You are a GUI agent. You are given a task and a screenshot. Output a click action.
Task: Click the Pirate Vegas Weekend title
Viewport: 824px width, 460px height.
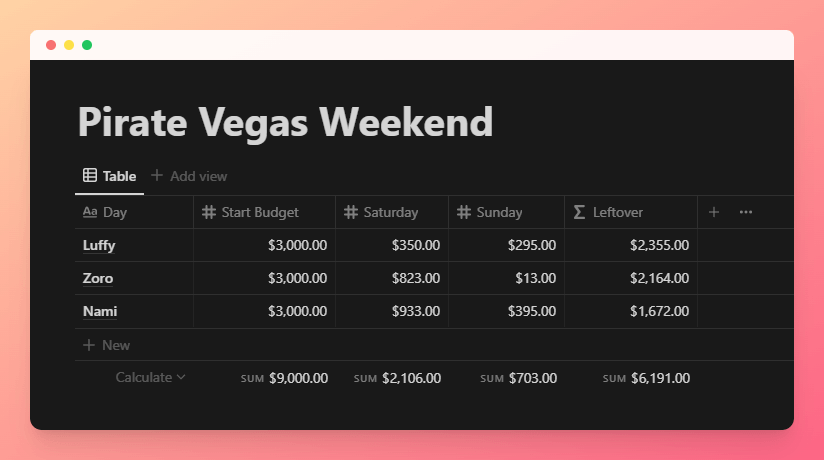[285, 122]
